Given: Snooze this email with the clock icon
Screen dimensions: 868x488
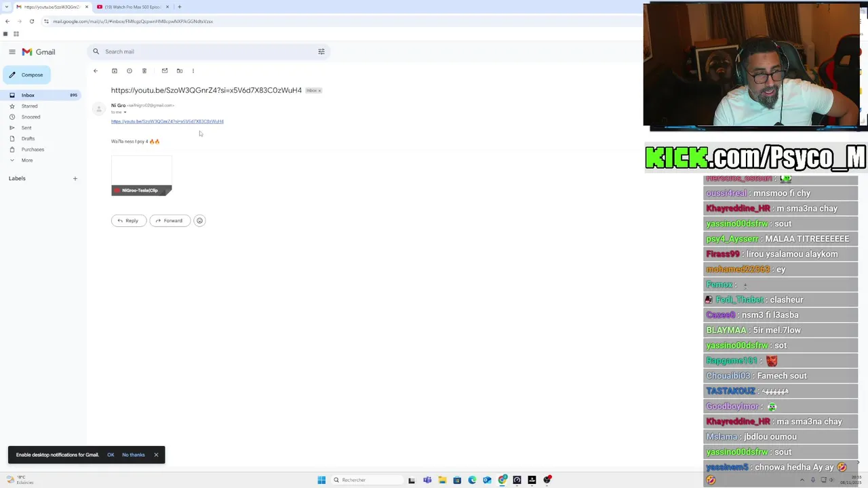Looking at the screenshot, I should tap(130, 70).
